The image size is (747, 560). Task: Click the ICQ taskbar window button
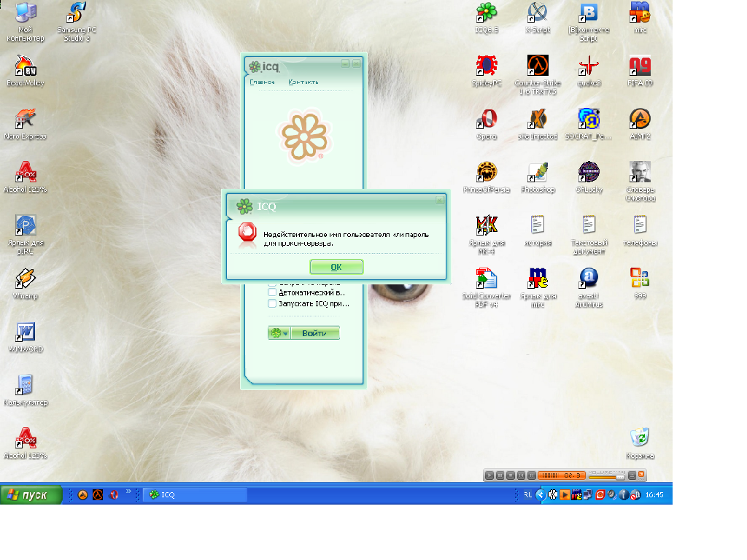click(195, 494)
